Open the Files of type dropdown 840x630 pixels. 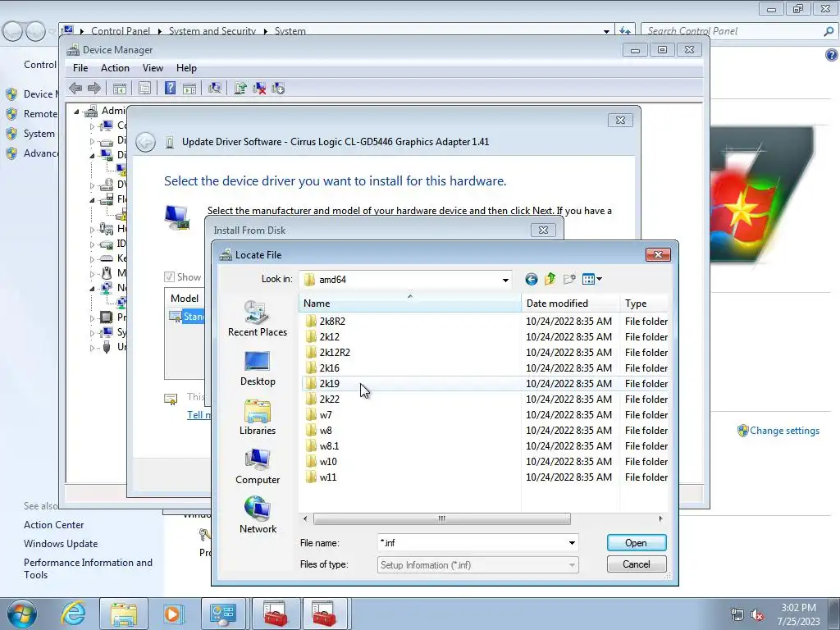coord(478,565)
